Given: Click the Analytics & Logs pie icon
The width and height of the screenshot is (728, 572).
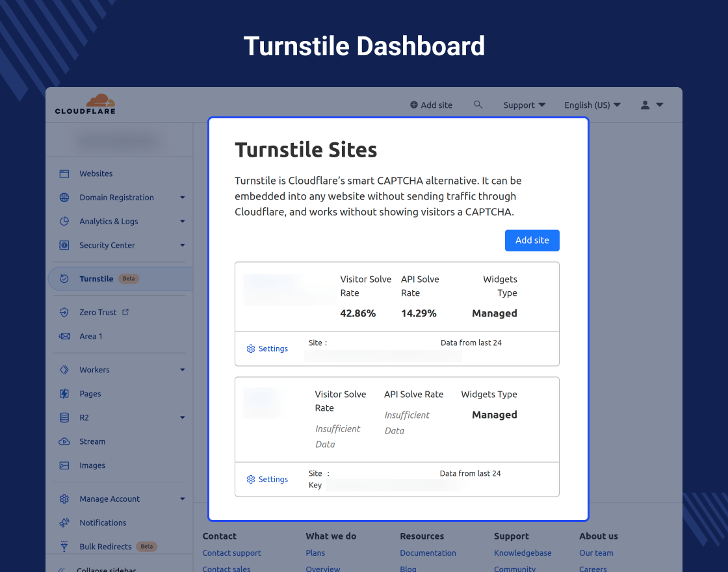Looking at the screenshot, I should 64,222.
